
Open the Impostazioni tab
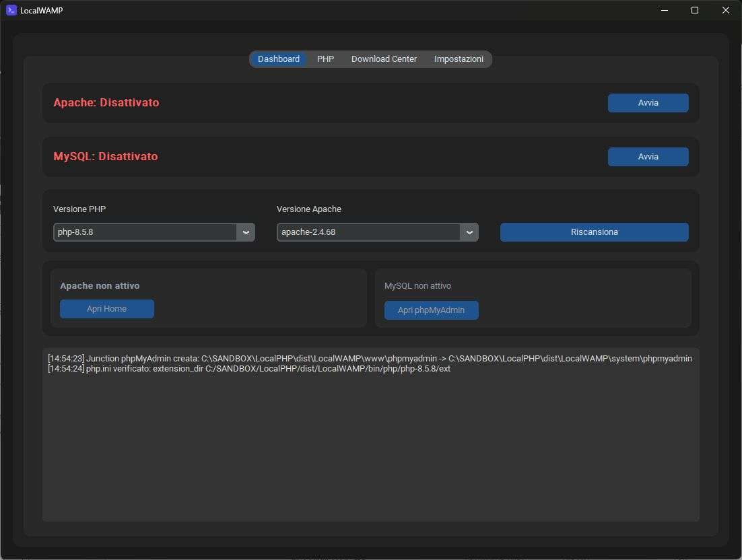click(x=459, y=59)
